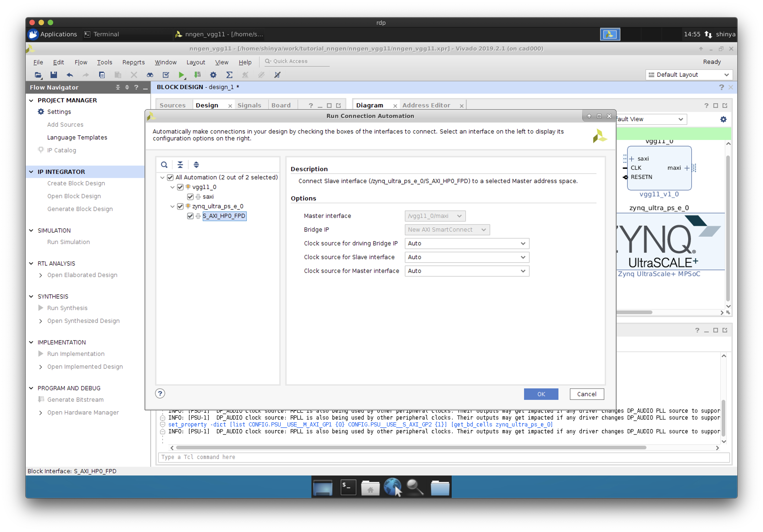Open Clock source for driving Bridge IP dropdown
This screenshot has height=532, width=763.
coord(467,244)
